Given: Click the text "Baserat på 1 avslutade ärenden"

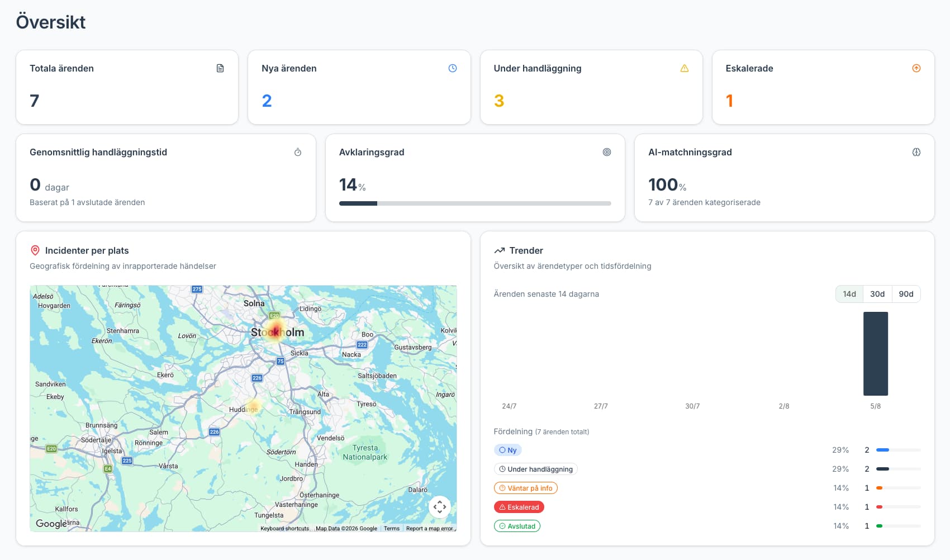Looking at the screenshot, I should click(x=87, y=202).
